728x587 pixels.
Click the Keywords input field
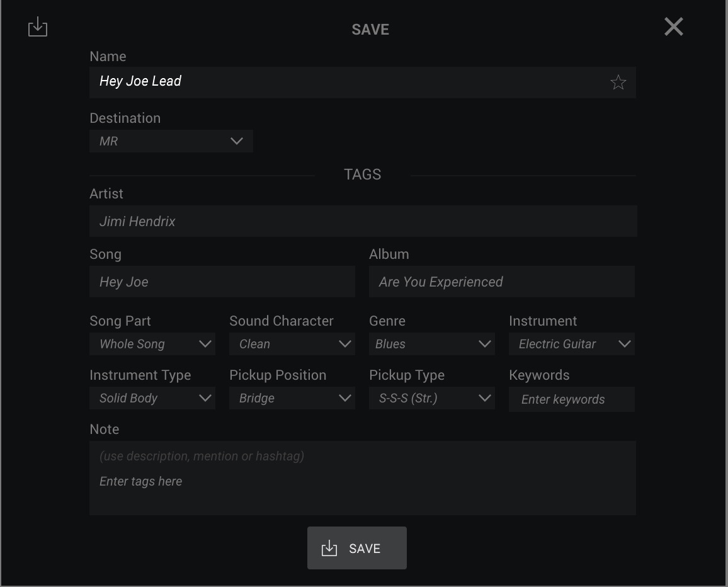click(x=572, y=399)
